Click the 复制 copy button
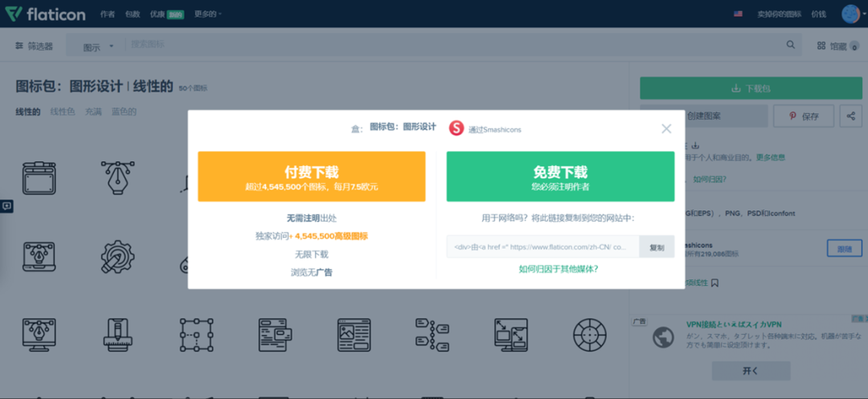The height and width of the screenshot is (399, 868). pyautogui.click(x=657, y=247)
